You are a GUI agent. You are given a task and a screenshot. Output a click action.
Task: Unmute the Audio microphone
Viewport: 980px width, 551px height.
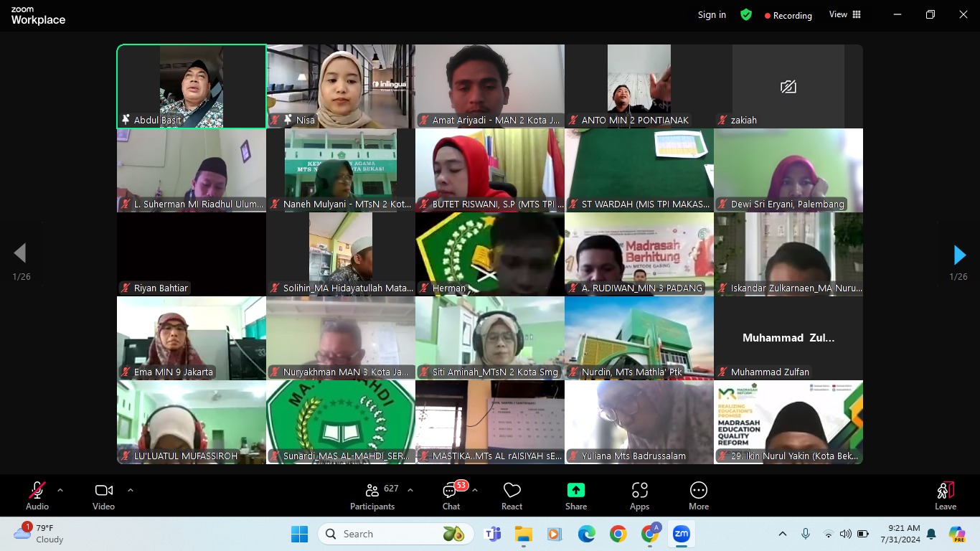pyautogui.click(x=37, y=496)
